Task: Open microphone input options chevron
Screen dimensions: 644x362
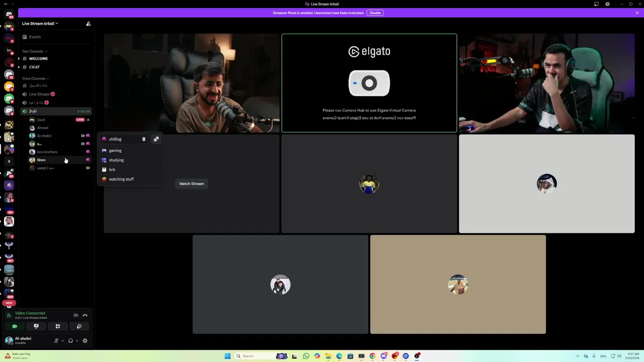Action: click(x=62, y=341)
